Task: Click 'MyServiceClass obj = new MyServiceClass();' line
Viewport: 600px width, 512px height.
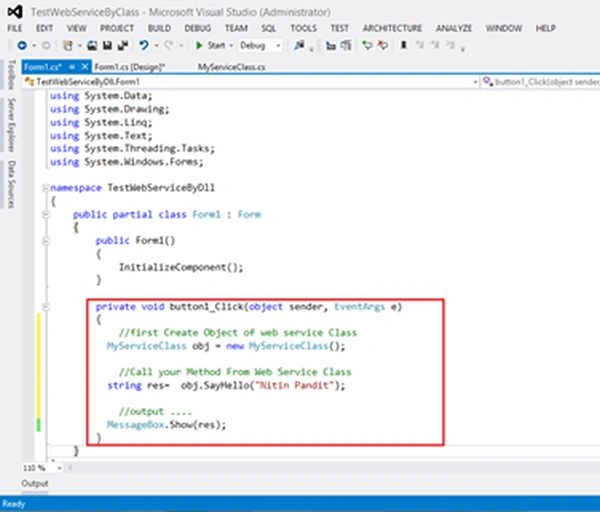Action: coord(226,346)
